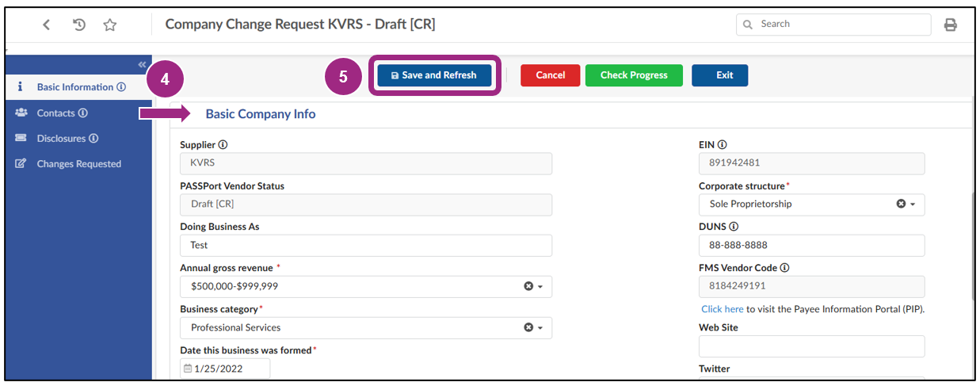The width and height of the screenshot is (980, 386).
Task: Expand the Corporate structure dropdown
Action: coord(913,204)
